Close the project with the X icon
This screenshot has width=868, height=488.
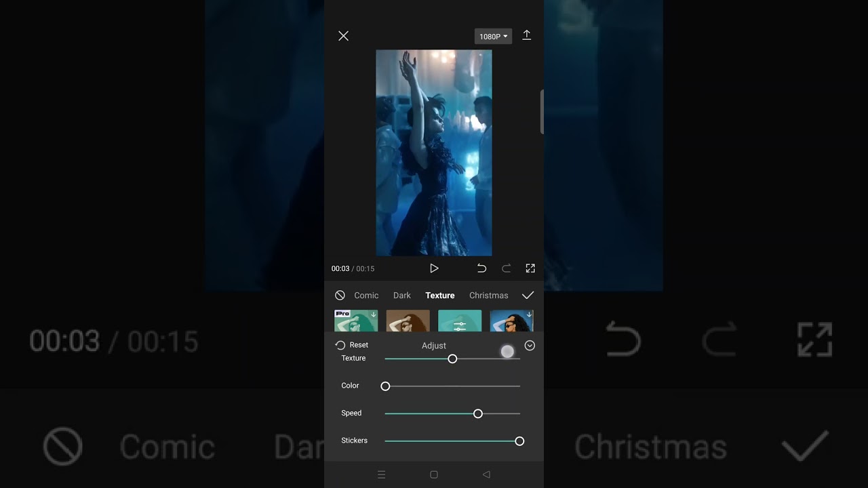pyautogui.click(x=344, y=36)
